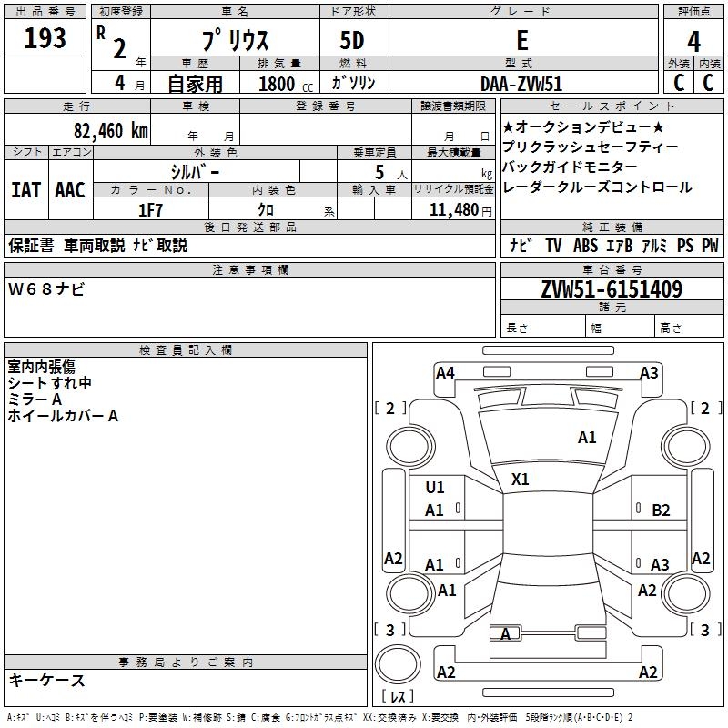Click the chassis number ZVW51-6151409
The width and height of the screenshot is (728, 728).
(x=612, y=289)
